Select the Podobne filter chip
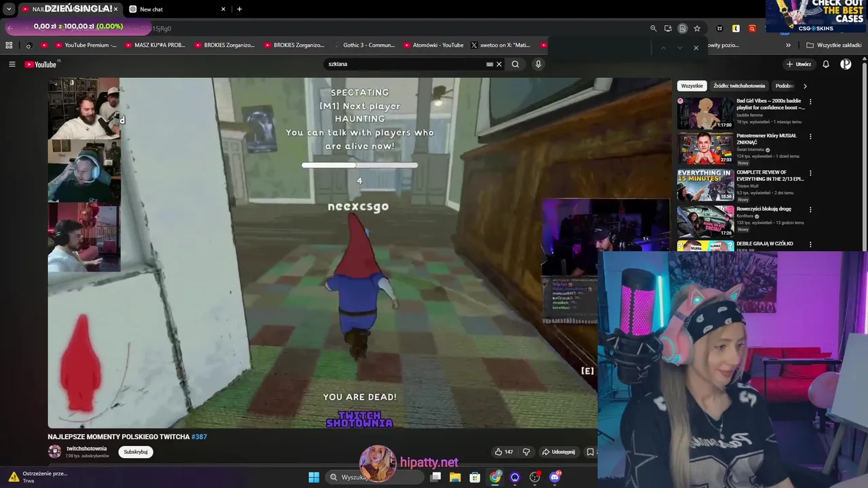 (x=785, y=86)
